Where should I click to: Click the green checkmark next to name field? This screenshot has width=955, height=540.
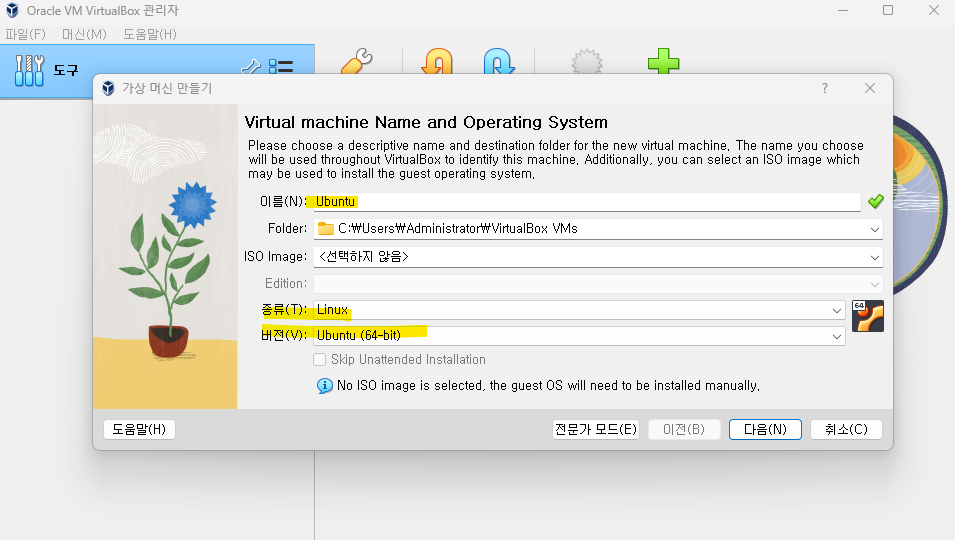pyautogui.click(x=875, y=201)
